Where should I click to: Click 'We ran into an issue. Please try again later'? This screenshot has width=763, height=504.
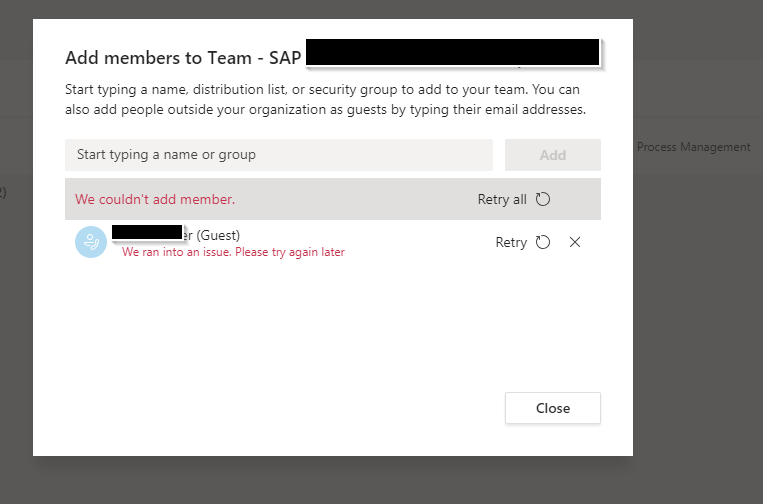point(233,252)
